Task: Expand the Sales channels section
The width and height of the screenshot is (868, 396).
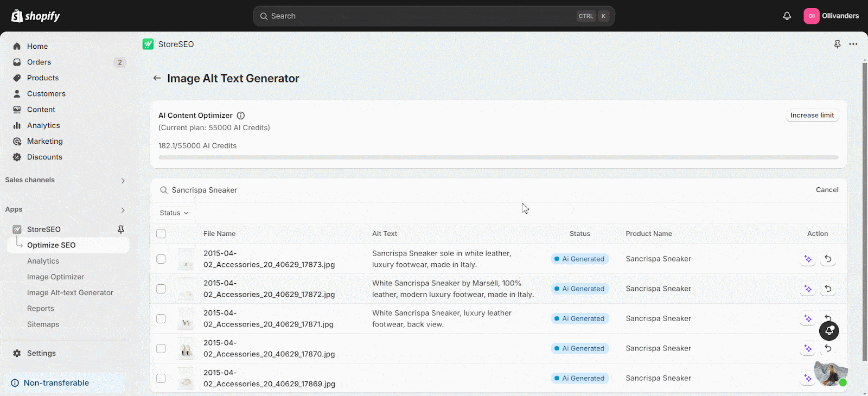Action: [123, 181]
